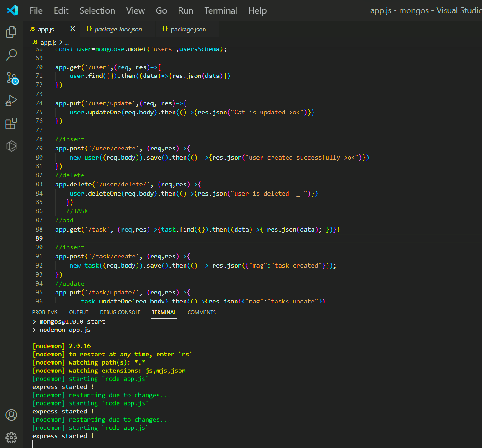
Task: Open the Help menu
Action: (257, 11)
